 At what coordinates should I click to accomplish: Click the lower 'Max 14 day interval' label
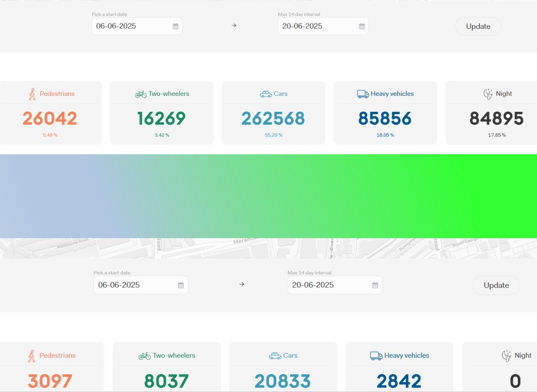[310, 273]
